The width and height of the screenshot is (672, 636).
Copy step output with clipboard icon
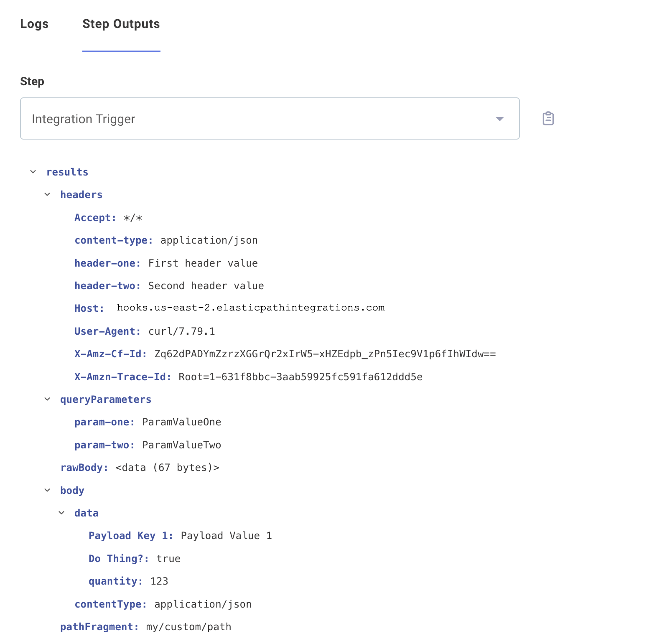(548, 119)
